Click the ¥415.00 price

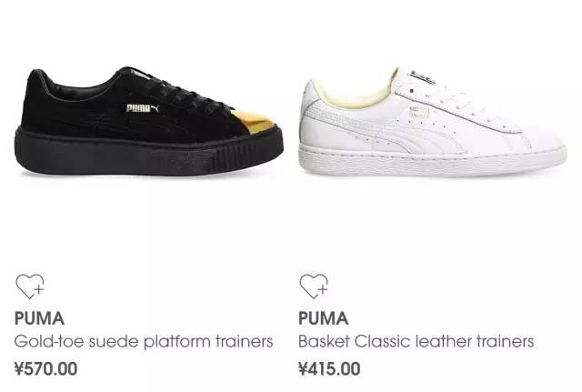[329, 368]
